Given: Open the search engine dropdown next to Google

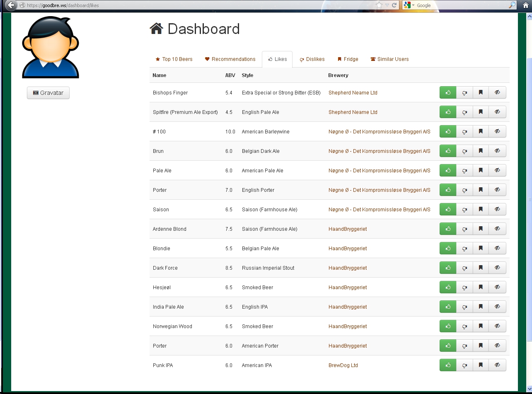Looking at the screenshot, I should coord(409,5).
